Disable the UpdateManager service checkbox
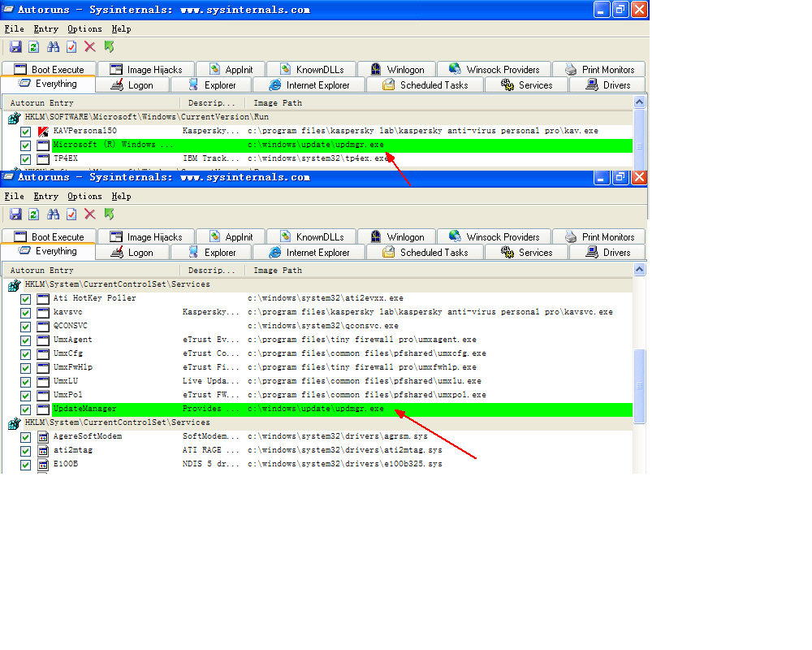Screen dimensions: 812x650 (x=25, y=409)
